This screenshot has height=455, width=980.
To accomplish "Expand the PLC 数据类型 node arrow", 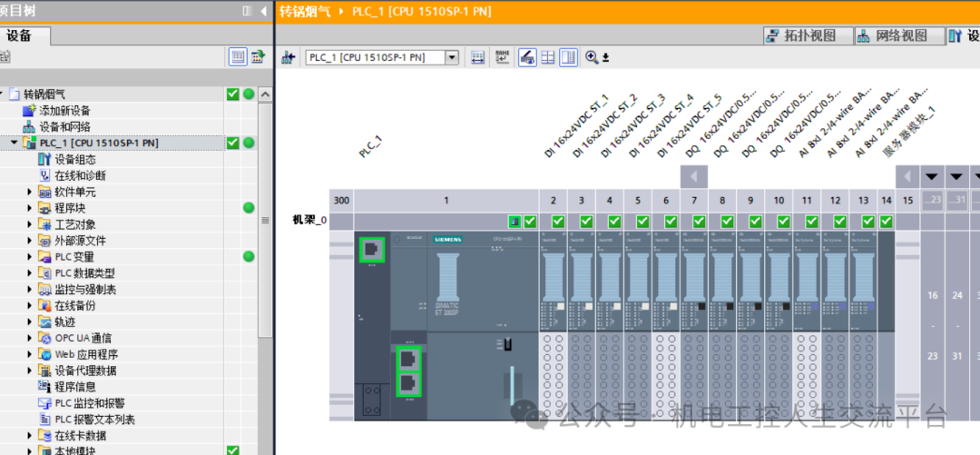I will tap(29, 273).
